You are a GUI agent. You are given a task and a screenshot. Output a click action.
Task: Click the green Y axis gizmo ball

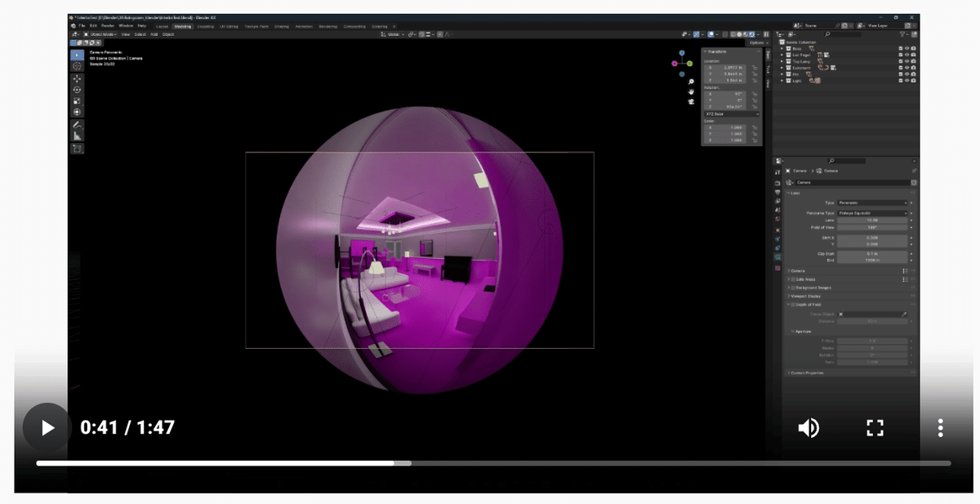pos(689,63)
